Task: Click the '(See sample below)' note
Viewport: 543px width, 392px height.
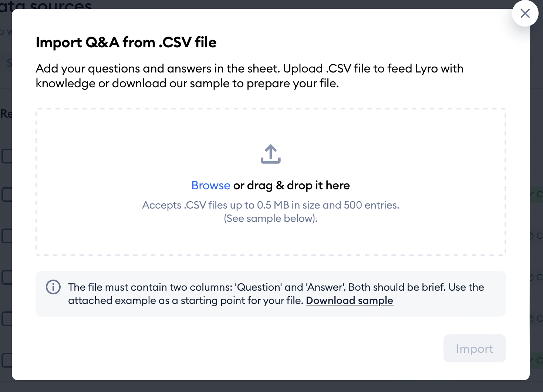Action: pos(271,219)
